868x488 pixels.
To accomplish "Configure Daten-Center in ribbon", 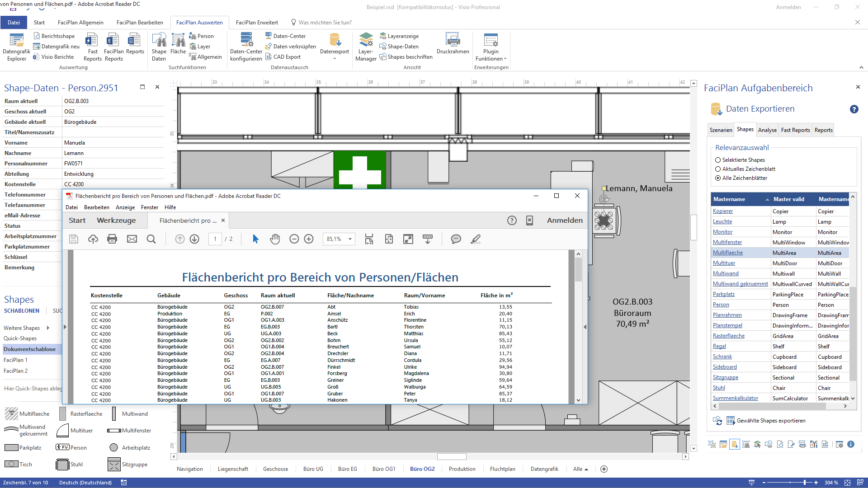I will pos(246,47).
